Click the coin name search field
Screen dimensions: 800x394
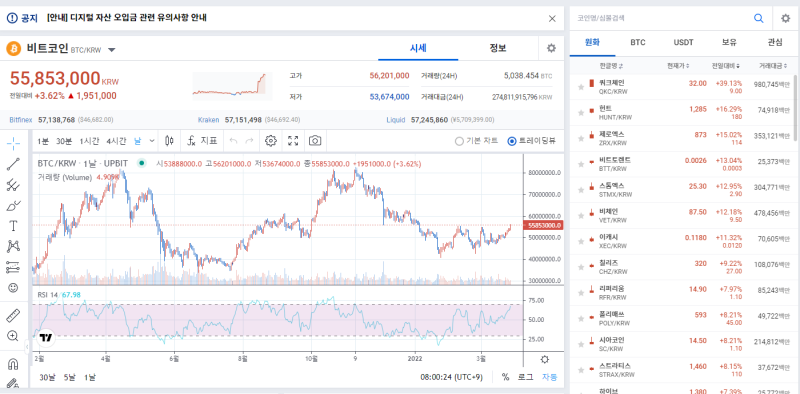(661, 18)
